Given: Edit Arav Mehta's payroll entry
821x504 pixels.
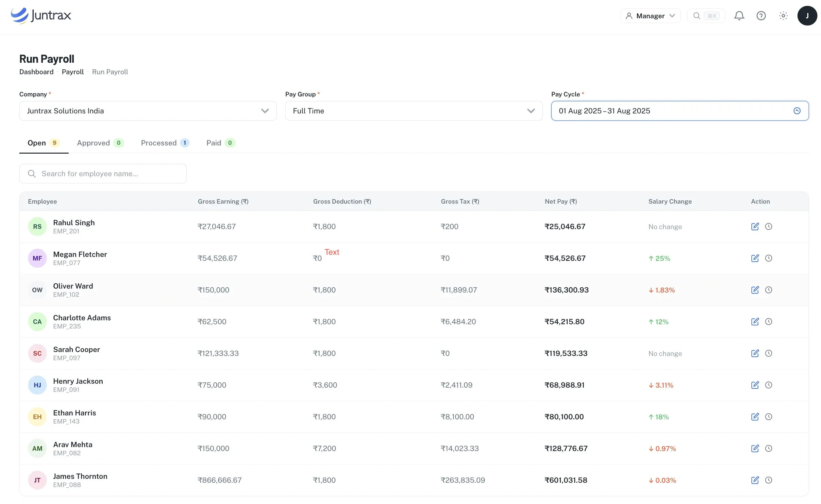Looking at the screenshot, I should point(755,448).
